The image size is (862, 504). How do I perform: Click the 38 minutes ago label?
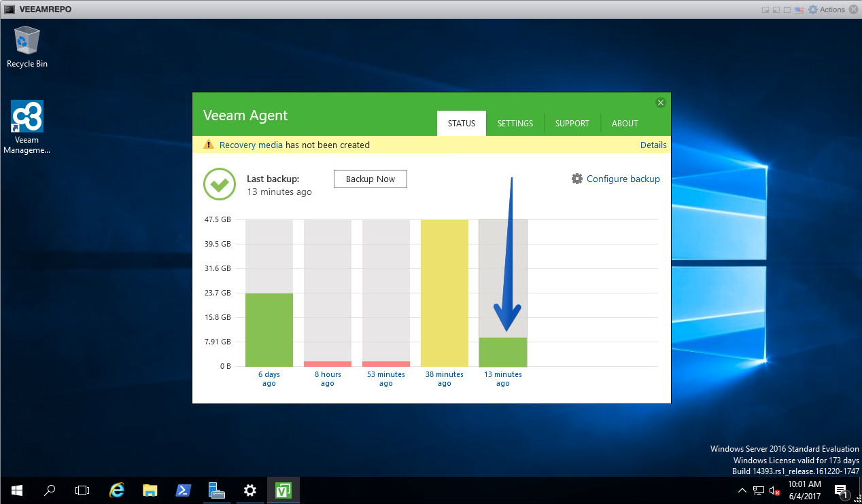click(445, 379)
